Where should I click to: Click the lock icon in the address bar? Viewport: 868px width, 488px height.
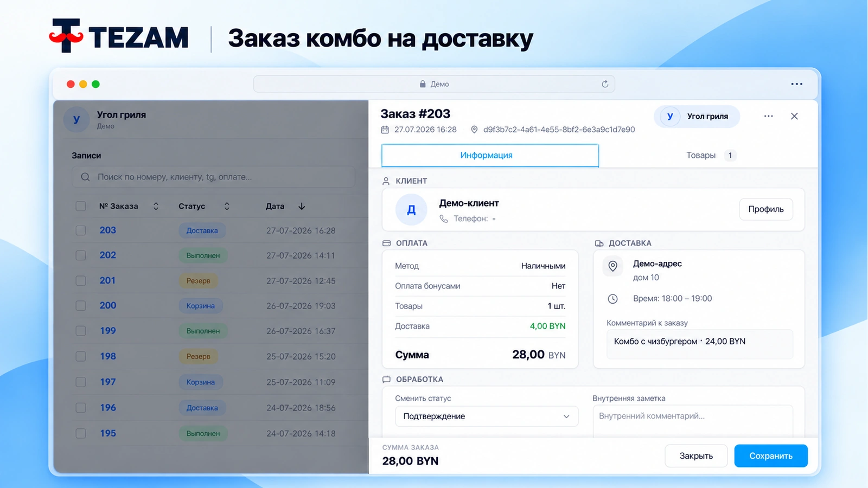[423, 84]
